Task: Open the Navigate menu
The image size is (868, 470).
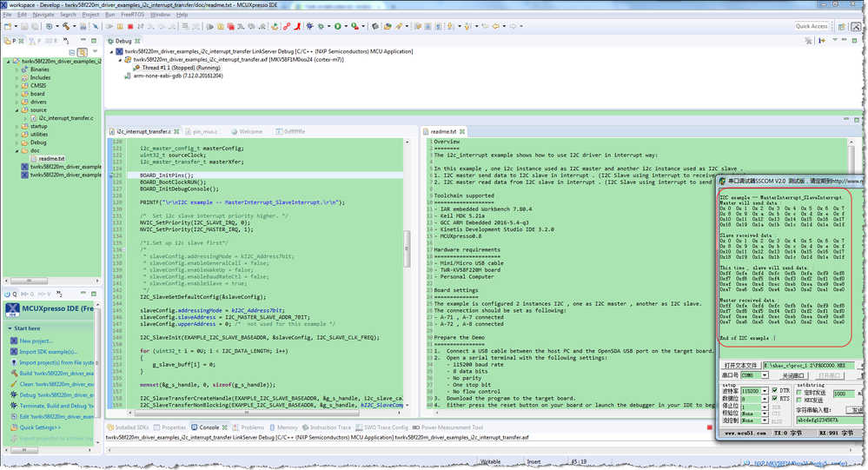Action: [x=43, y=15]
